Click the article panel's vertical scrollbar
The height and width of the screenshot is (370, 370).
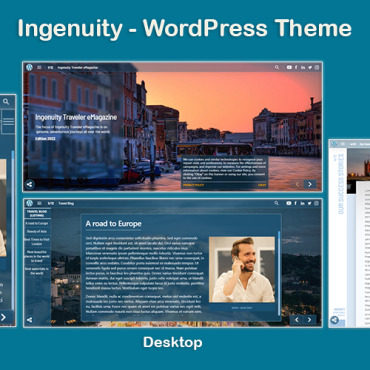pos(279,273)
